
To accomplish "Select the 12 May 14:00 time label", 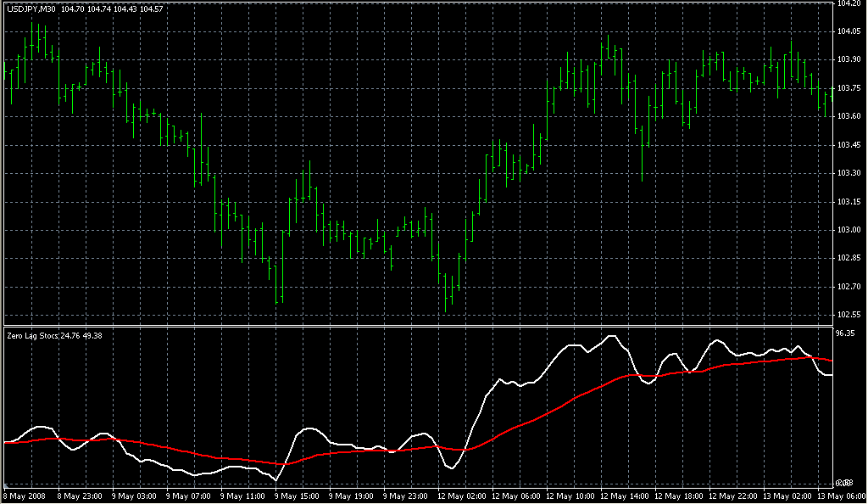I will click(625, 496).
